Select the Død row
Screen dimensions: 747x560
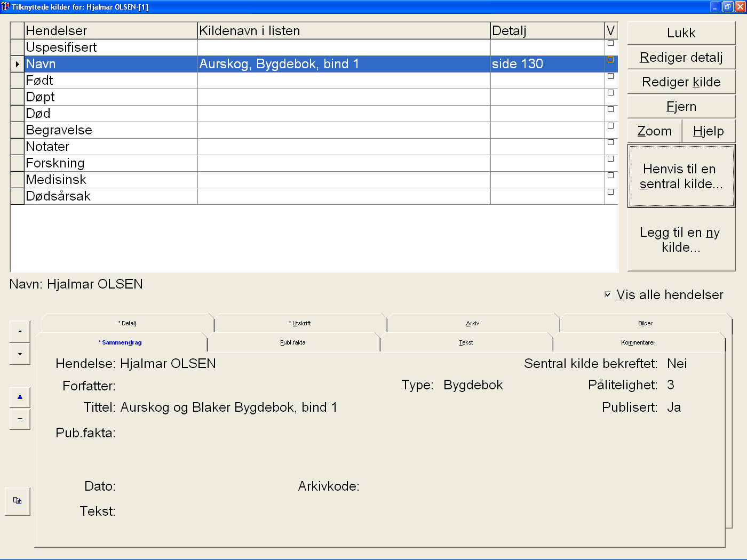pyautogui.click(x=314, y=114)
